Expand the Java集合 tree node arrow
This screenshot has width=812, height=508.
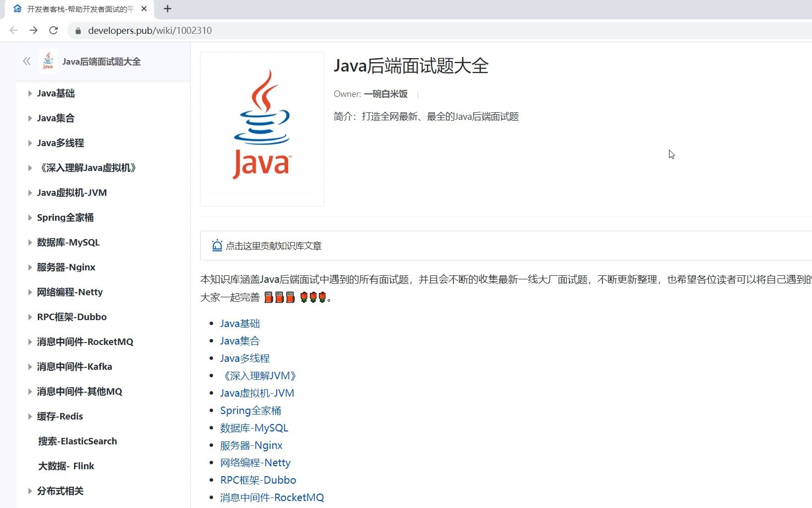pyautogui.click(x=30, y=118)
